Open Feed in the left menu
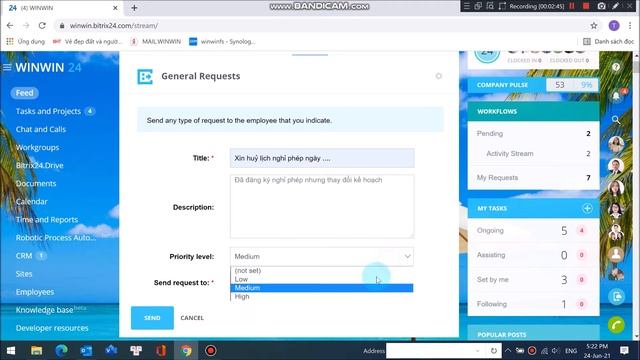640x360 pixels. pos(24,93)
